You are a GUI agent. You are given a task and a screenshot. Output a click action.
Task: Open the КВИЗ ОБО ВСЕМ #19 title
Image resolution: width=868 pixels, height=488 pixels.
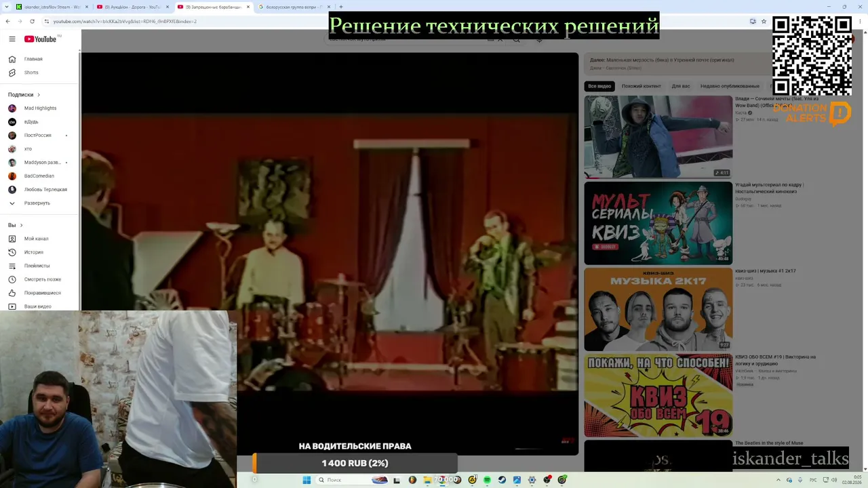coord(775,360)
